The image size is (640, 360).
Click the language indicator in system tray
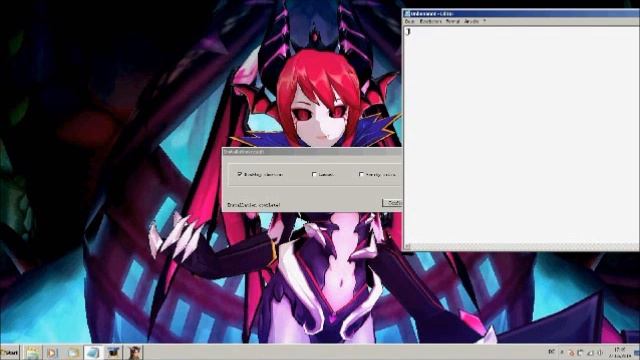(x=551, y=352)
